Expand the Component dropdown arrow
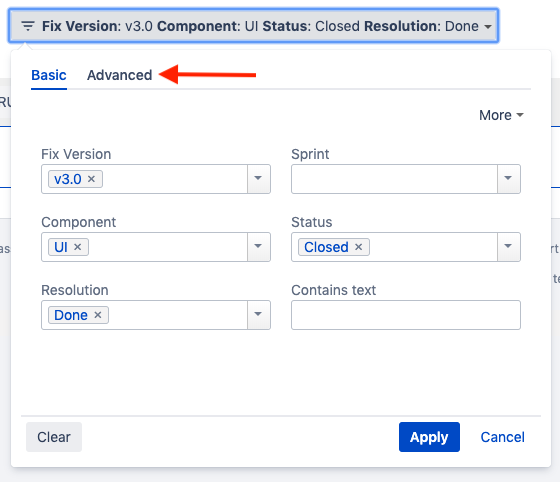This screenshot has width=560, height=482. tap(259, 247)
